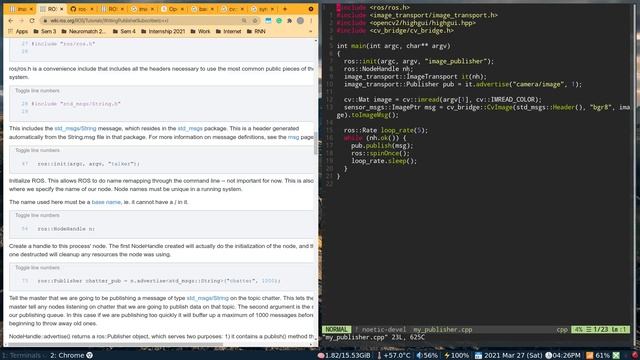Image resolution: width=640 pixels, height=360 pixels.
Task: Place cursor on ros::Rate loop_rate(5); line
Action: coord(386,131)
